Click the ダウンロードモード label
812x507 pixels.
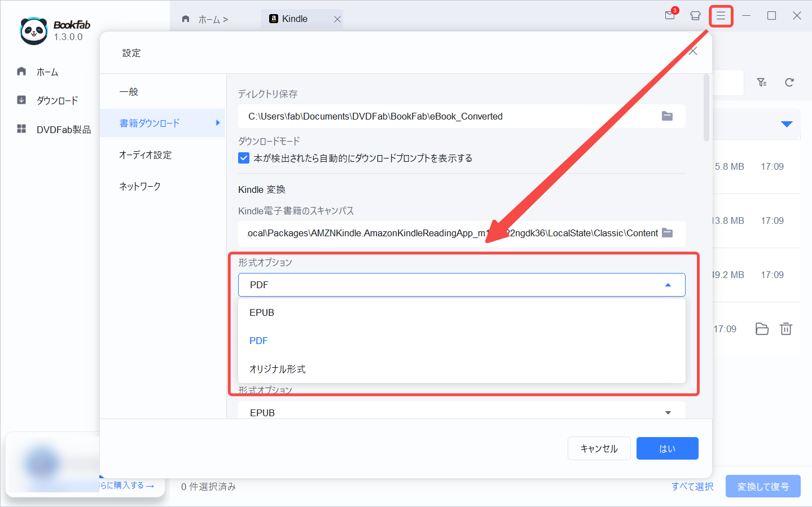click(269, 141)
